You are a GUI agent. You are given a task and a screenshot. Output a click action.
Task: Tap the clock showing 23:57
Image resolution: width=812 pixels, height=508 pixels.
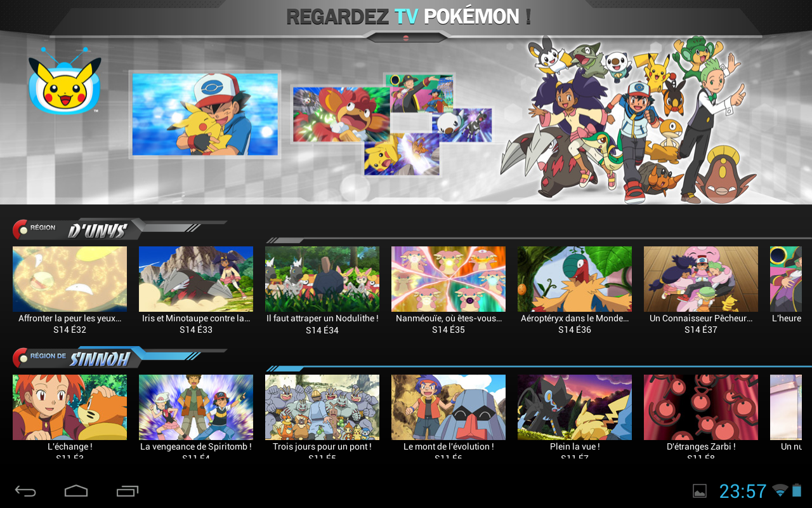743,491
